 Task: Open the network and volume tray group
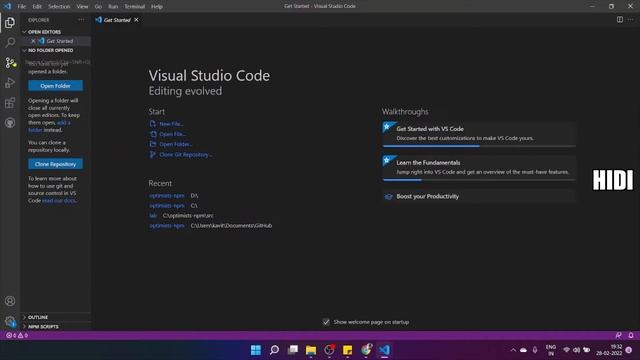coord(576,350)
